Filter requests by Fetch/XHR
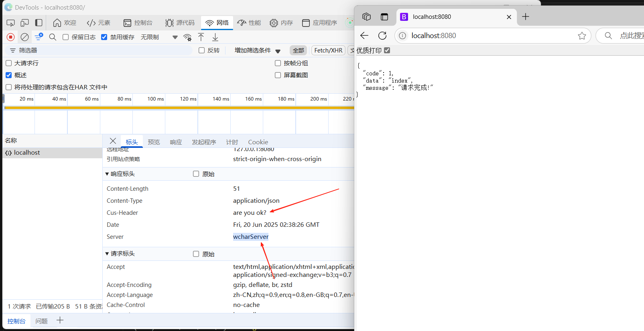Viewport: 644px width, 331px height. [328, 50]
